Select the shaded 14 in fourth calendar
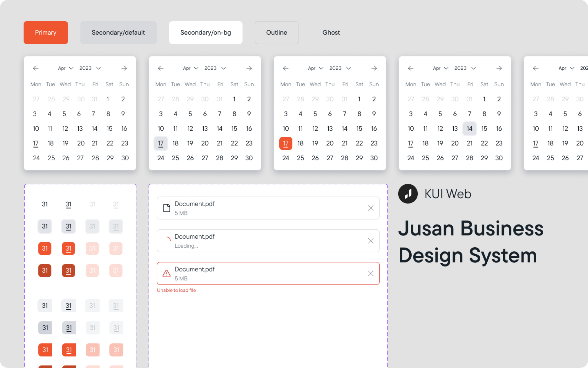 [470, 128]
